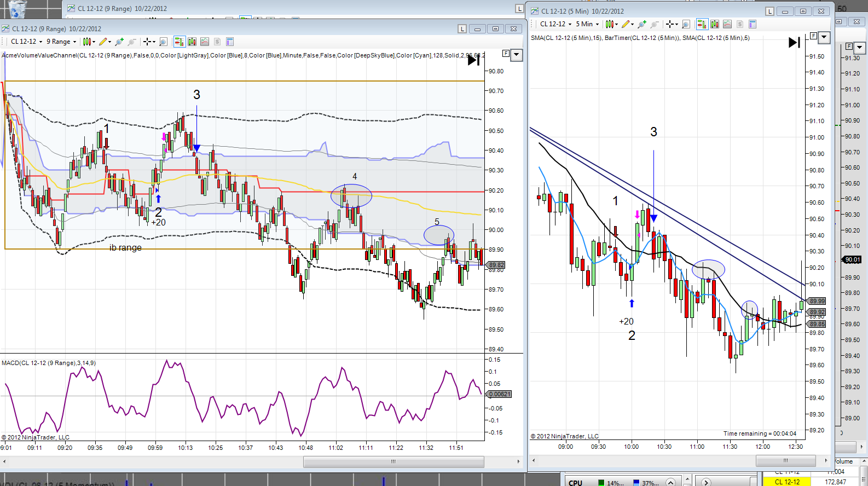Select crosshair cursor tool in 5 Min chart
The width and height of the screenshot is (868, 486).
[x=672, y=24]
